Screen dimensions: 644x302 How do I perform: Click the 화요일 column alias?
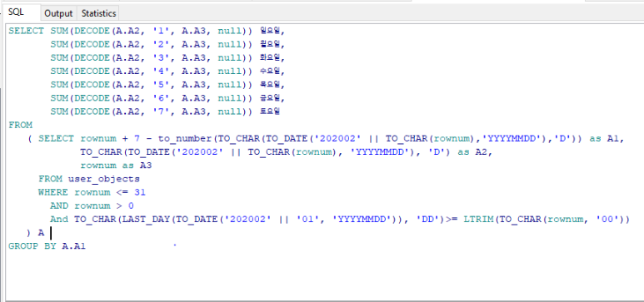tap(270, 57)
